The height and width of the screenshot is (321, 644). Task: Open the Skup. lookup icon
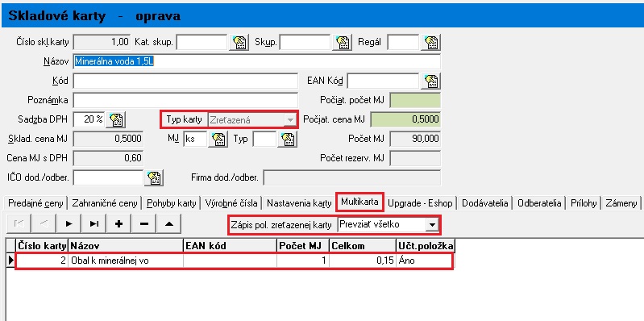(342, 42)
